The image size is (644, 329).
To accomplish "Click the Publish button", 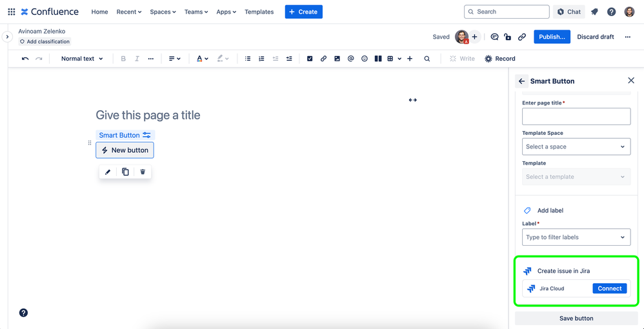I will (x=552, y=37).
